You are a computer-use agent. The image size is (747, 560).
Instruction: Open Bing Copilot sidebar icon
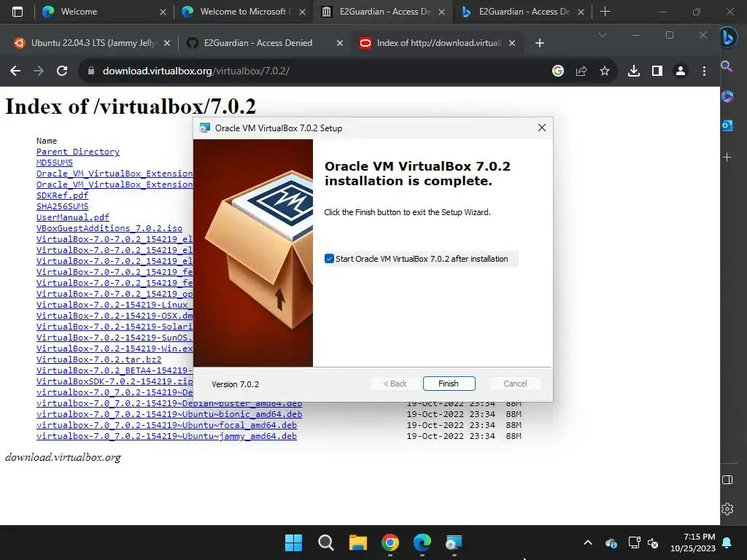(x=727, y=37)
